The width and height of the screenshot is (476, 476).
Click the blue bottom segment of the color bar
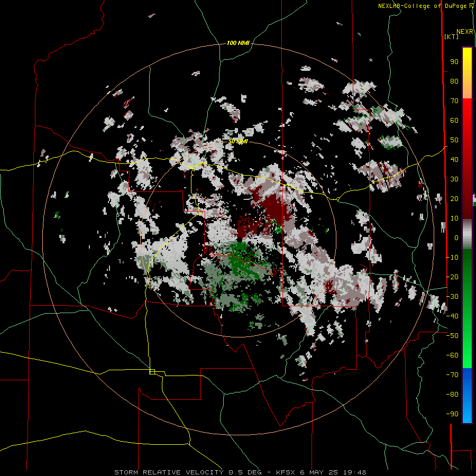click(467, 396)
